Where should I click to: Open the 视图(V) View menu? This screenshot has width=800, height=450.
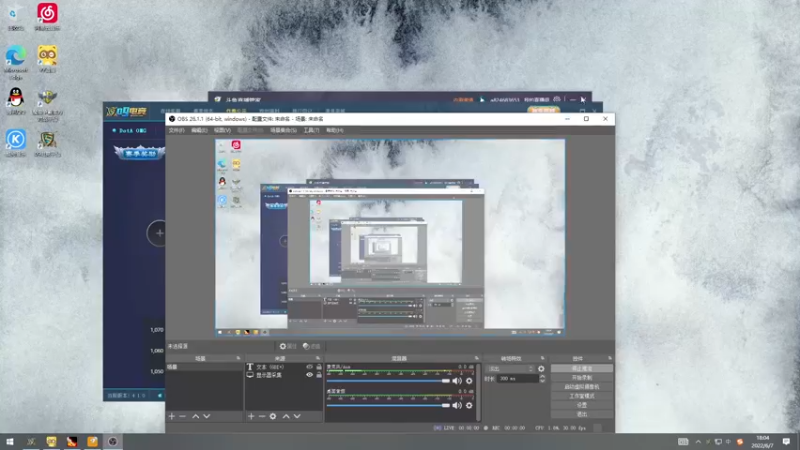[222, 130]
